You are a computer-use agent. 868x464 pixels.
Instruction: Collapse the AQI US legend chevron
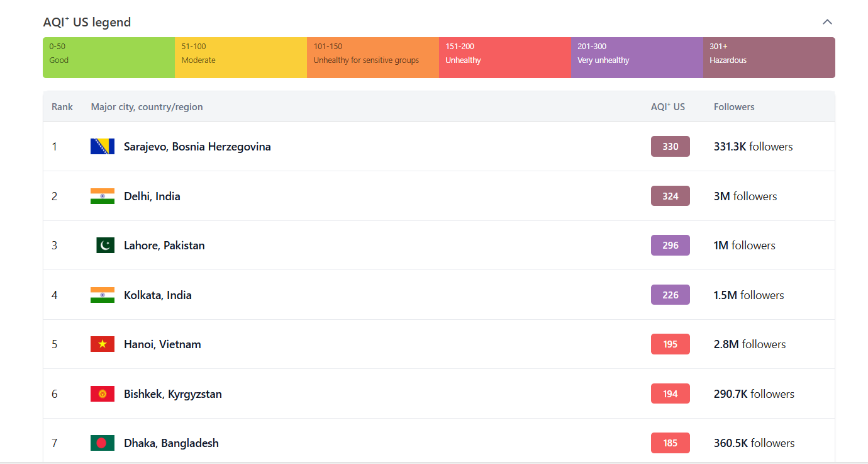click(x=827, y=22)
